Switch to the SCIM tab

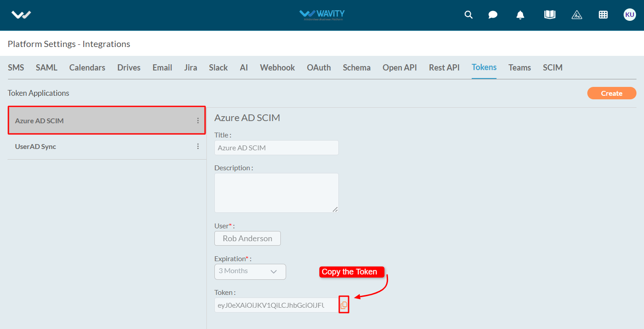tap(553, 67)
